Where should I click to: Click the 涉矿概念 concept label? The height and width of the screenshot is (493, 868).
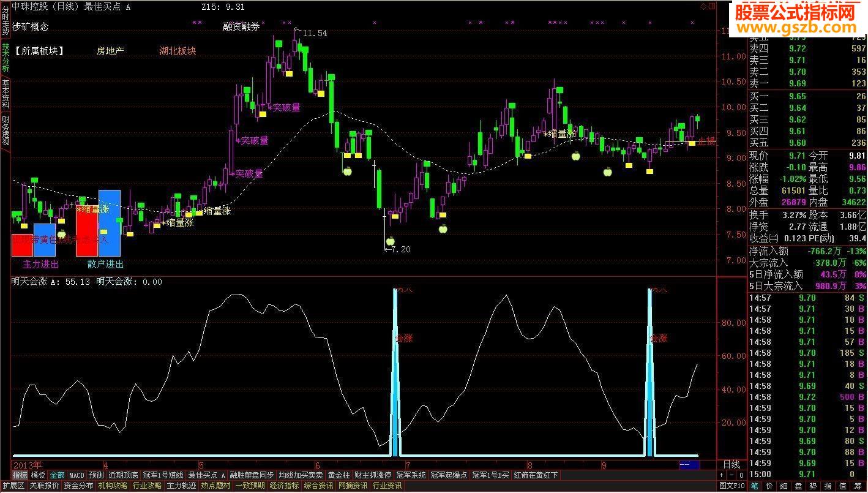[x=31, y=27]
